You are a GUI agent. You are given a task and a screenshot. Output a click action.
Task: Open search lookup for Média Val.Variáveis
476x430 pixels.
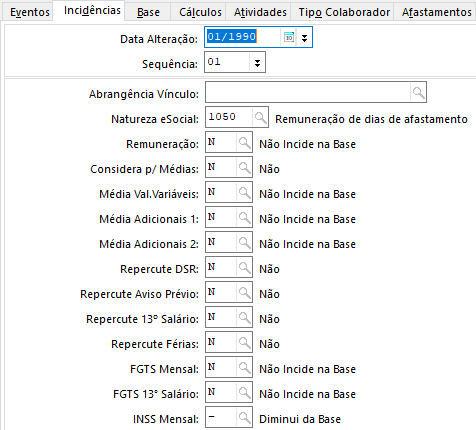[x=244, y=192]
